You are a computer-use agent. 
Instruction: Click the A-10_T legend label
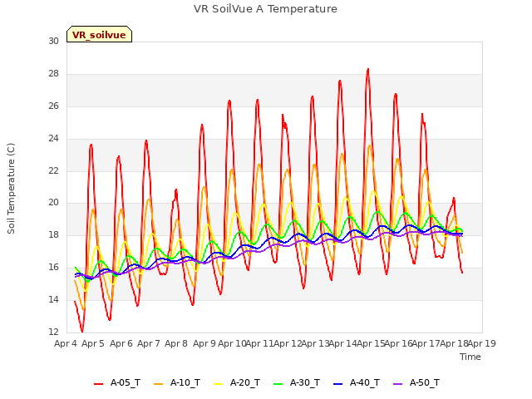[185, 382]
